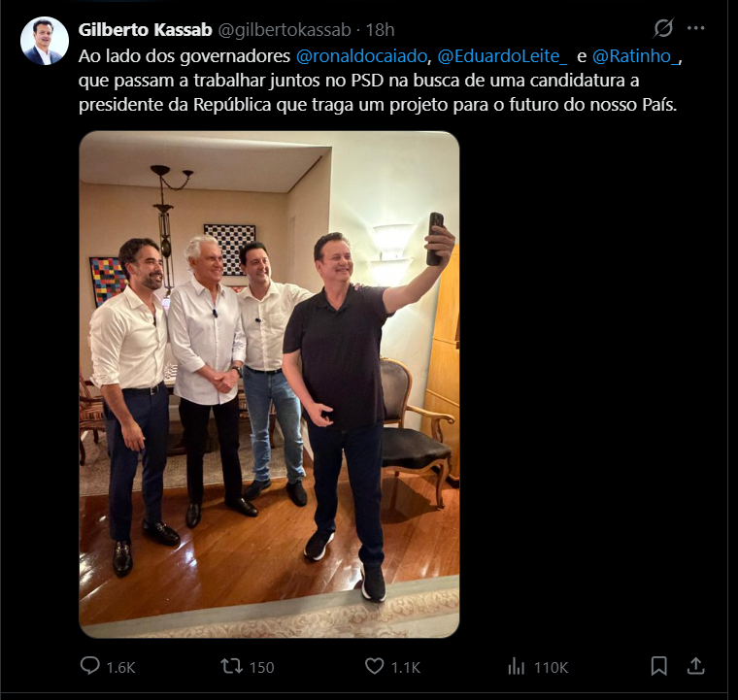Visit the @EduardoLeite_ profile mention
Image resolution: width=738 pixels, height=700 pixels.
(503, 56)
